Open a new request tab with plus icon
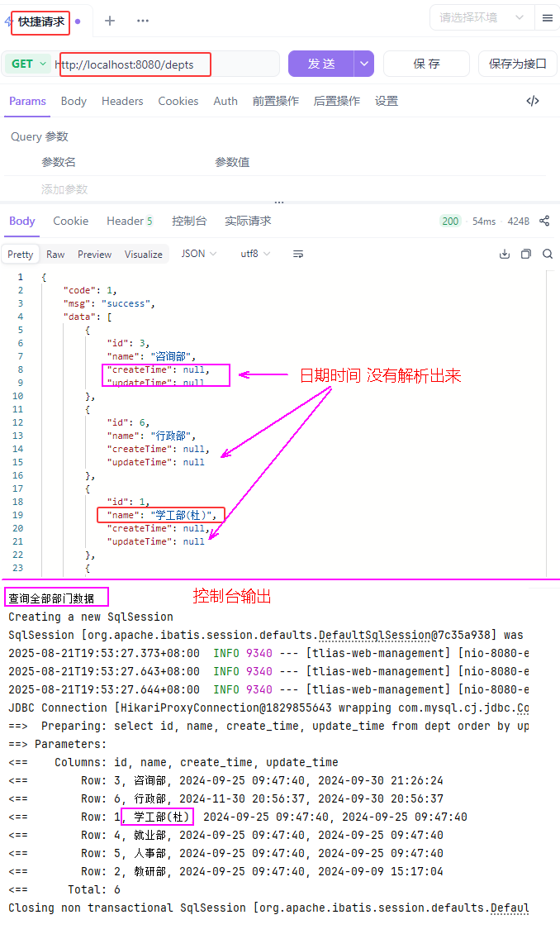 point(110,21)
